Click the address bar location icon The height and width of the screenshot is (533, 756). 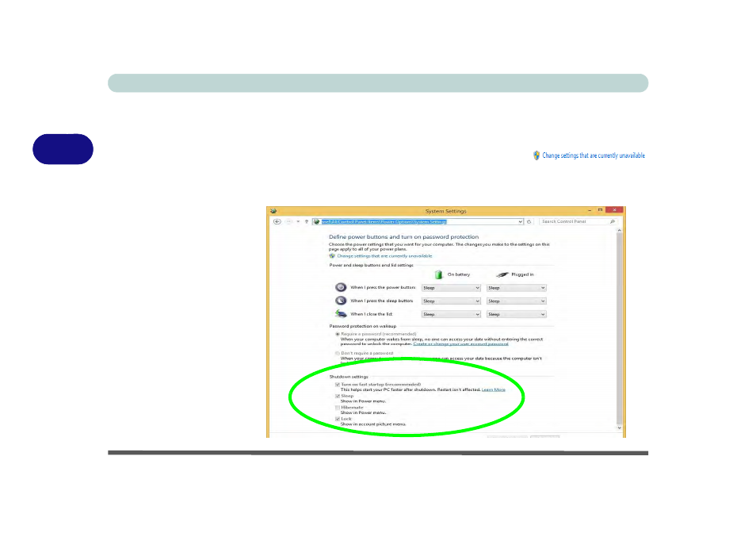316,222
